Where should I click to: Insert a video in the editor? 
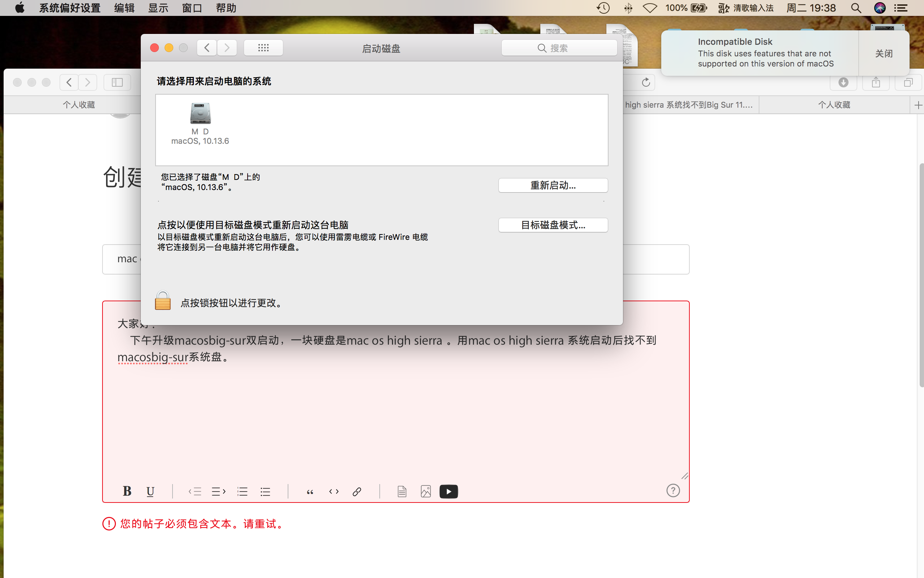449,491
